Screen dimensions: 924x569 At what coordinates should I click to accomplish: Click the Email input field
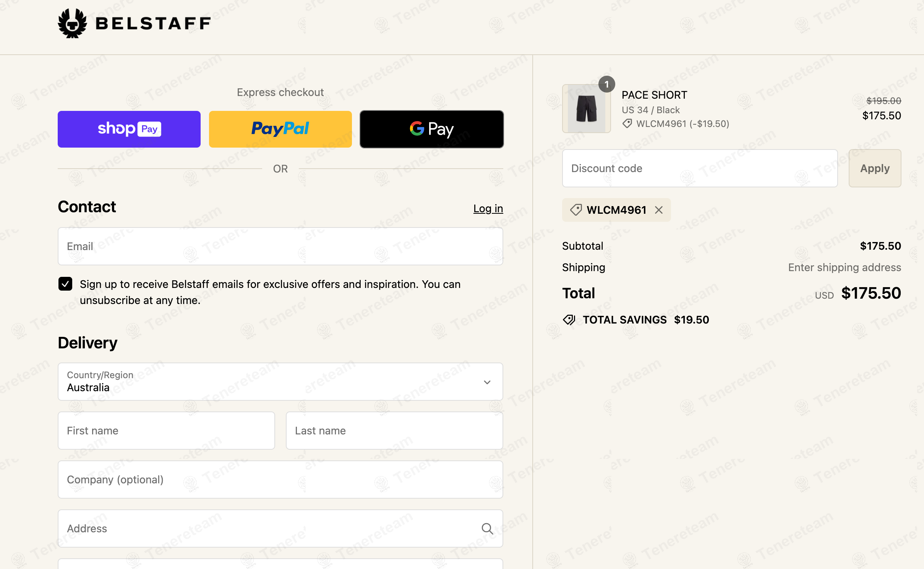[x=280, y=246]
